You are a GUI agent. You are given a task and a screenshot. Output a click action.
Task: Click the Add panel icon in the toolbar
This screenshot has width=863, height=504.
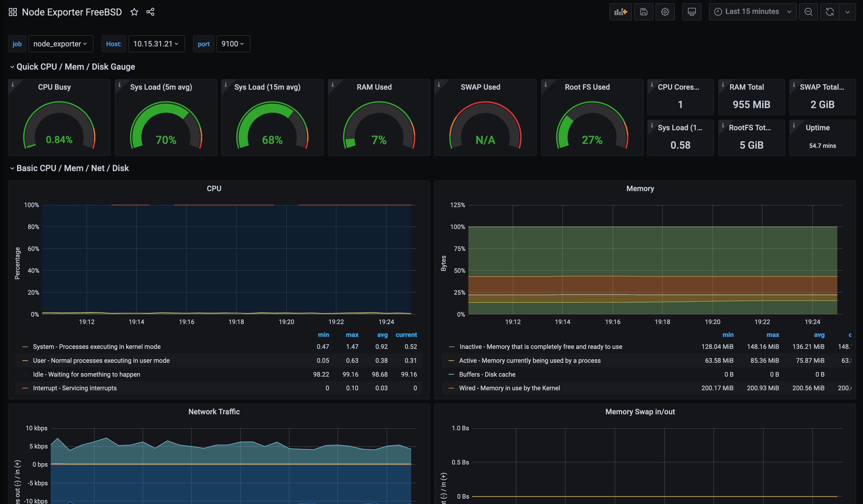pos(621,11)
